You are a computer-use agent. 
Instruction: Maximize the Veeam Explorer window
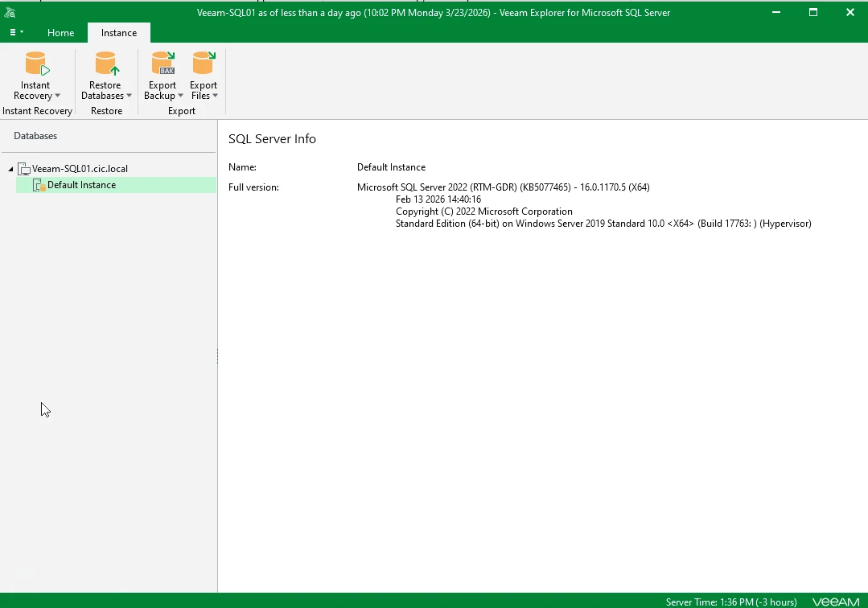coord(813,12)
